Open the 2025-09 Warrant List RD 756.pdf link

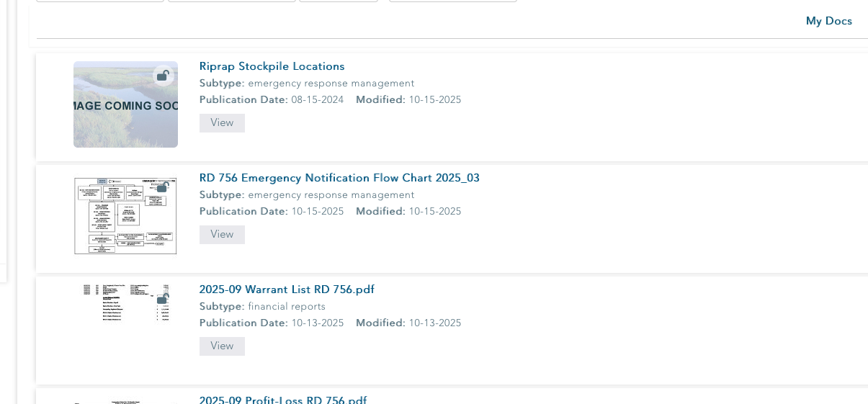(287, 289)
